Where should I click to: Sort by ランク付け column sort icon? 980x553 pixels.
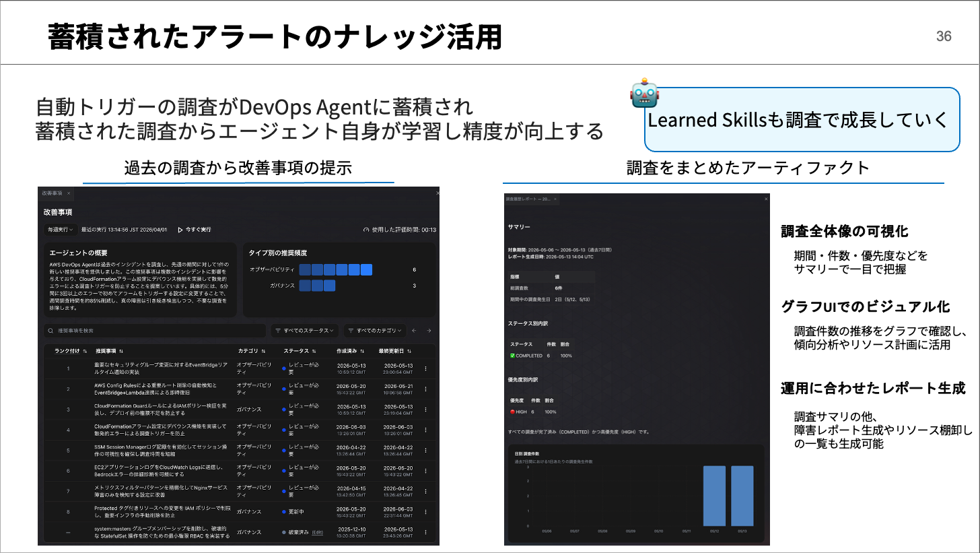[x=85, y=351]
